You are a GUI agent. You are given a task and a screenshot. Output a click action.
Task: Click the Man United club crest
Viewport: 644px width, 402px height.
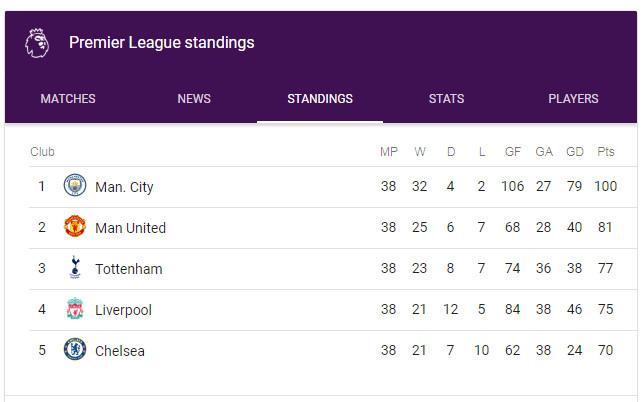coord(75,227)
